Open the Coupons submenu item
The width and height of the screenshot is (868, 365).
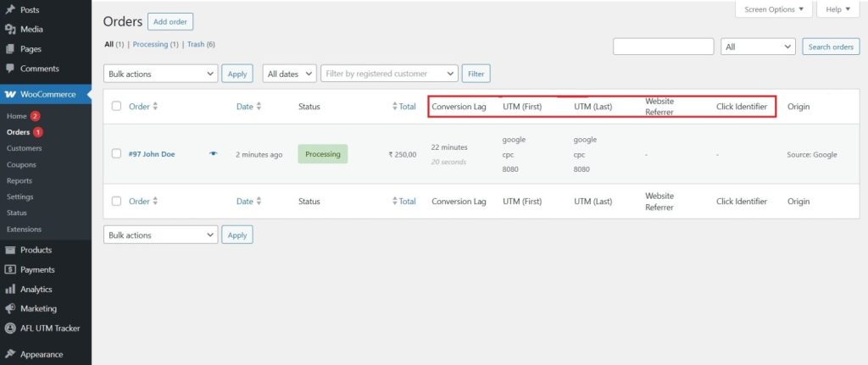point(21,165)
